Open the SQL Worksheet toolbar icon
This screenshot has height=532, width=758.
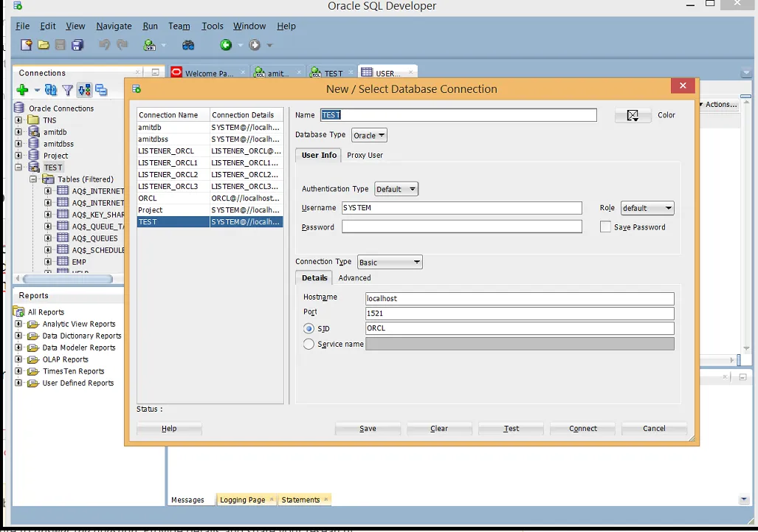[x=150, y=45]
